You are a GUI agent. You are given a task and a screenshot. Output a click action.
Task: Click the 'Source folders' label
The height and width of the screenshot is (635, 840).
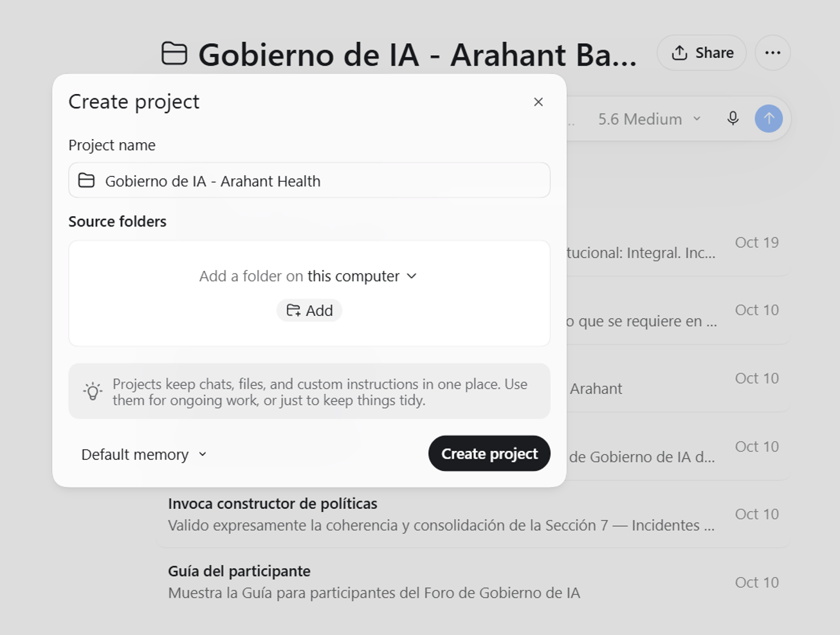pyautogui.click(x=118, y=221)
